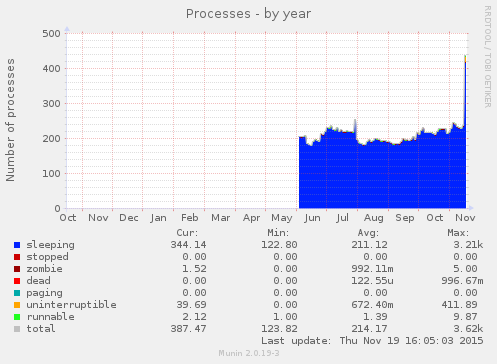The image size is (497, 364).
Task: Select the 'sleeping' legend label
Action: click(x=50, y=245)
